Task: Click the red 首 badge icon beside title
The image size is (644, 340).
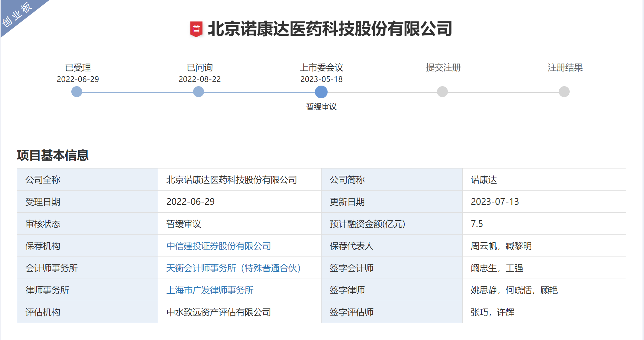Action: pos(196,29)
